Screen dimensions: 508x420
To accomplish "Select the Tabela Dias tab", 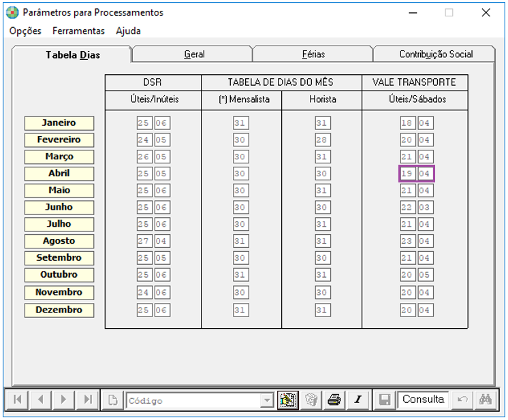I will [73, 54].
